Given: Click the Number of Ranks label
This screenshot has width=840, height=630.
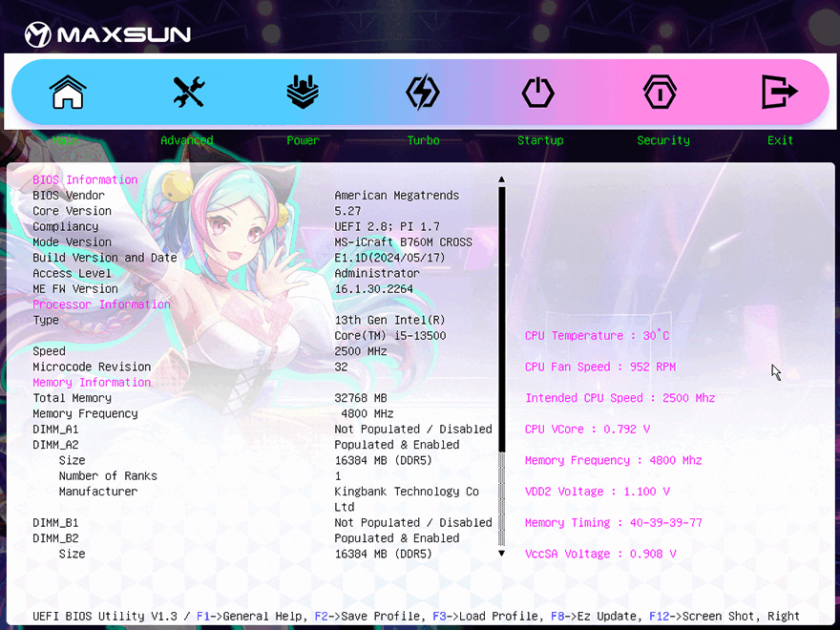Looking at the screenshot, I should [108, 476].
